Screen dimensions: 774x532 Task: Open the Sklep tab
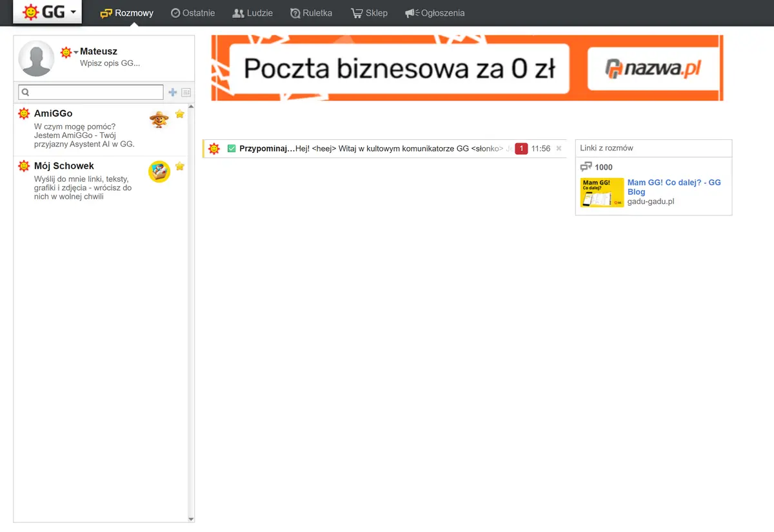tap(369, 13)
